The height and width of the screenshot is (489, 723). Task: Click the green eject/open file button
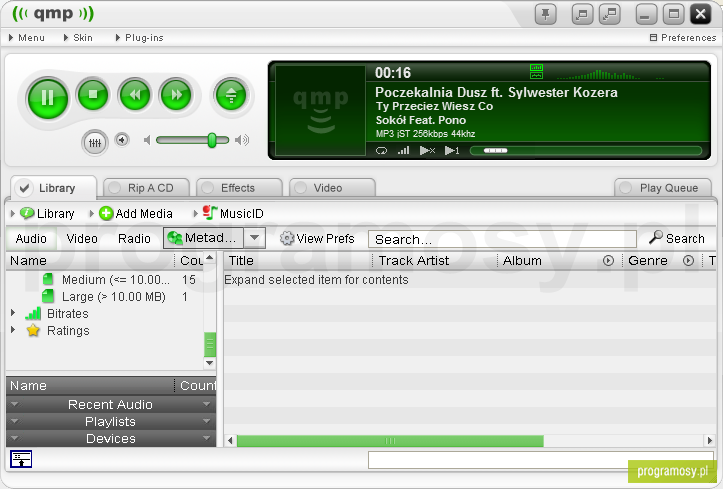click(x=231, y=95)
